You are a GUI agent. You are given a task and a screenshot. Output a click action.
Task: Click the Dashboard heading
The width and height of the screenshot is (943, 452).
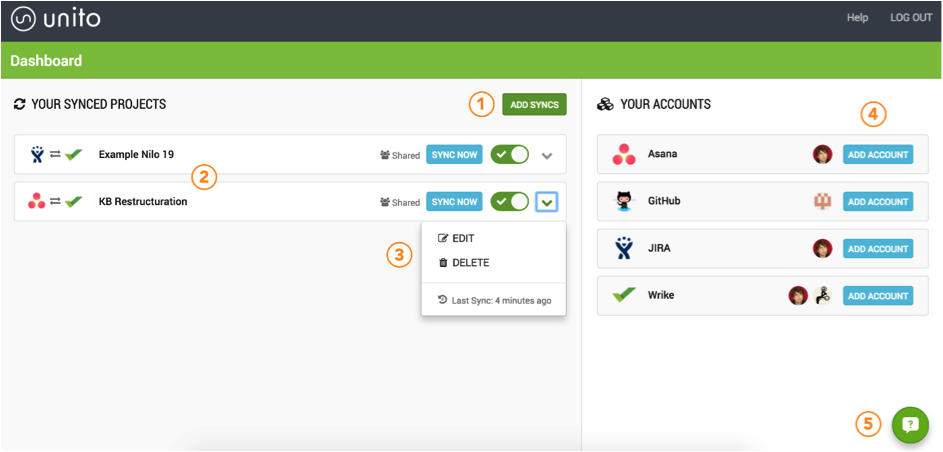(x=46, y=61)
